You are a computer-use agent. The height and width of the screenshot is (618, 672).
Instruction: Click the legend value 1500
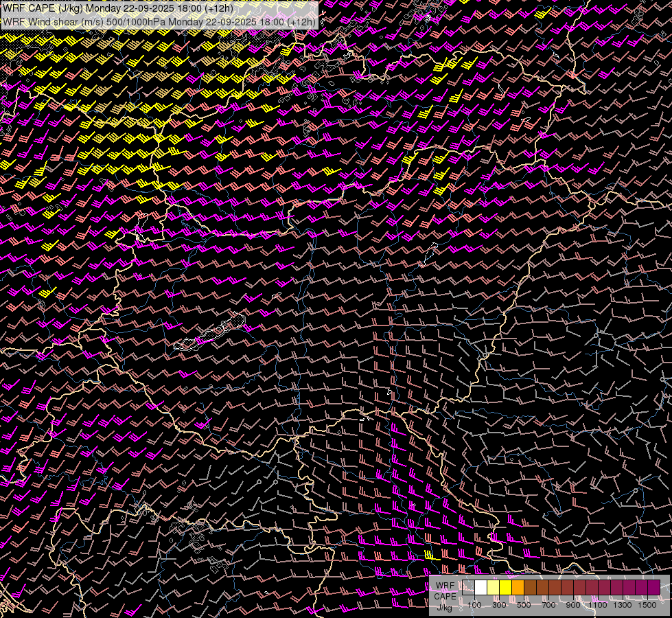pyautogui.click(x=647, y=605)
